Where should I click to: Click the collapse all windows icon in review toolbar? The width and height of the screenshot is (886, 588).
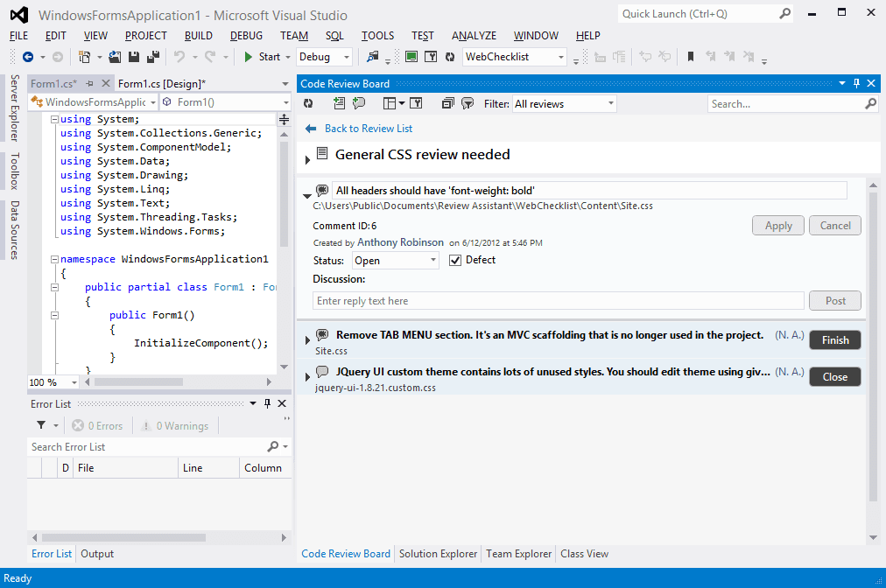pyautogui.click(x=447, y=103)
